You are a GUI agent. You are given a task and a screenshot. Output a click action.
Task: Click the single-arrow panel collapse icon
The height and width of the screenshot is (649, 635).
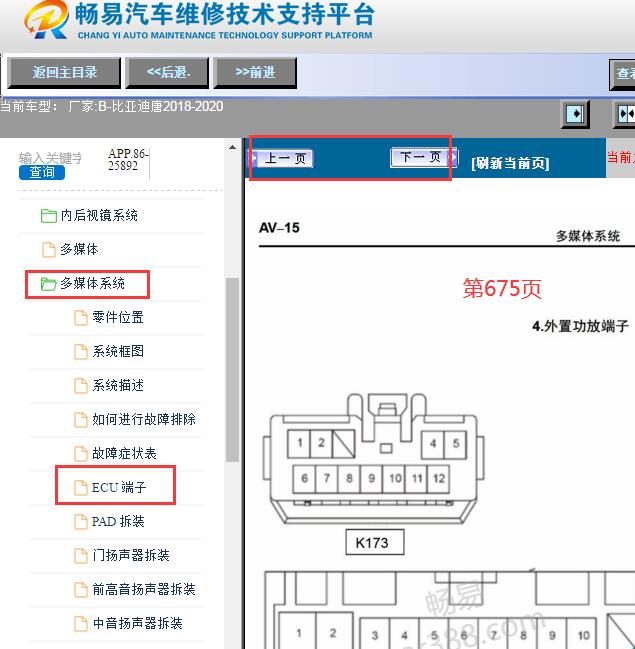(x=575, y=114)
